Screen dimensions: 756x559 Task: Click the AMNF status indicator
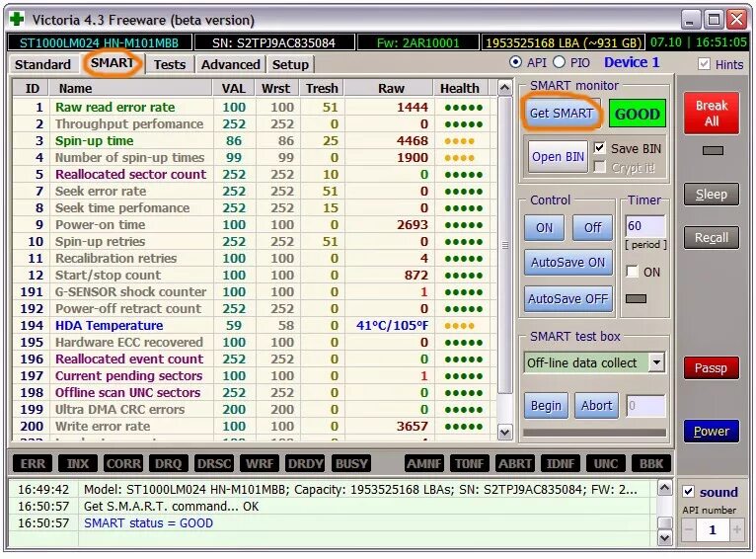tap(423, 464)
